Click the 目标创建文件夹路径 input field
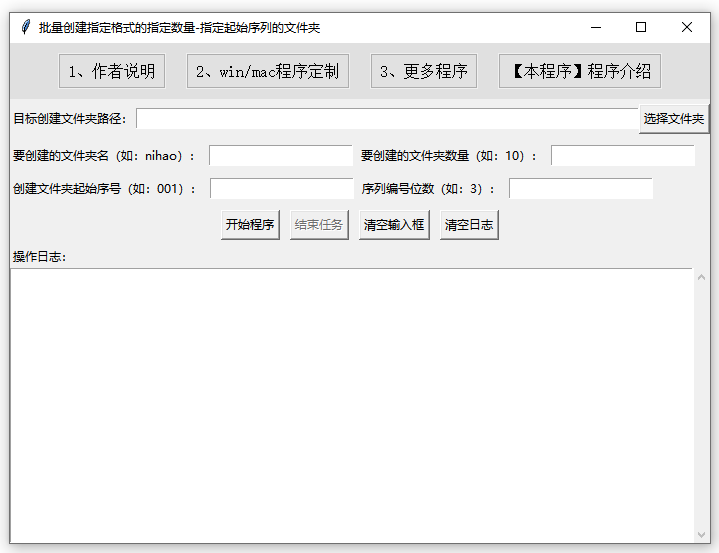This screenshot has height=553, width=719. point(387,119)
